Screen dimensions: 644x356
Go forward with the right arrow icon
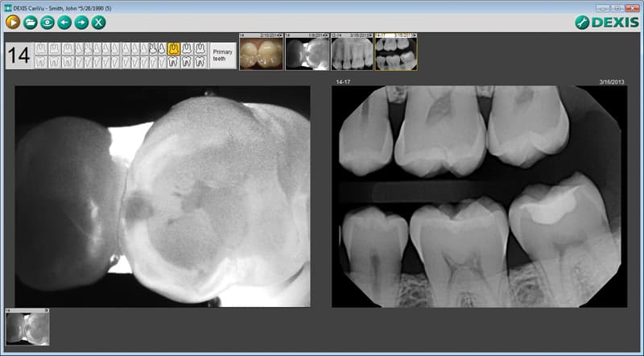(81, 23)
